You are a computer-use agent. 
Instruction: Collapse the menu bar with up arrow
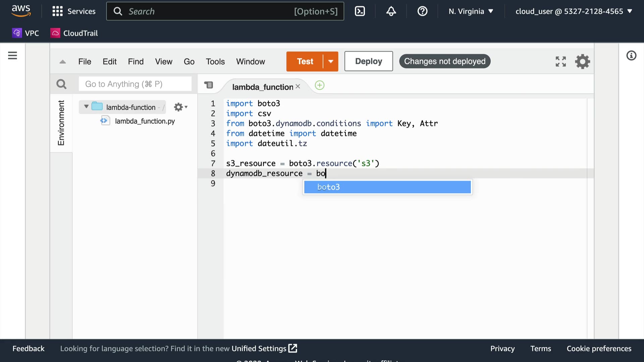pos(62,61)
